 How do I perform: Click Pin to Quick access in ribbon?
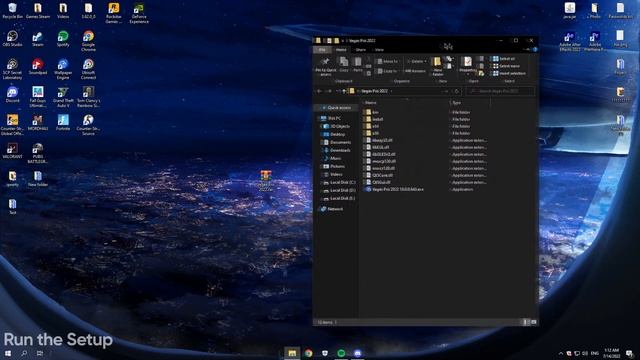[326, 67]
